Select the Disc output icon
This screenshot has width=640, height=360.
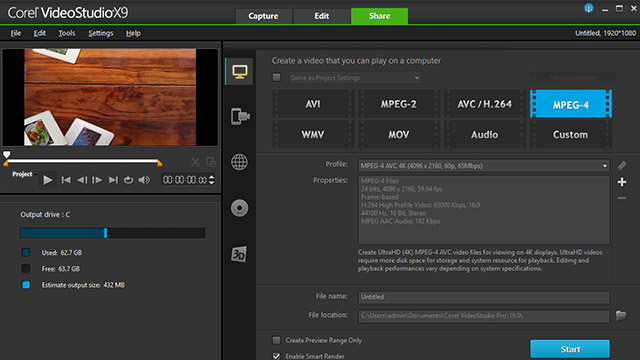coord(239,208)
